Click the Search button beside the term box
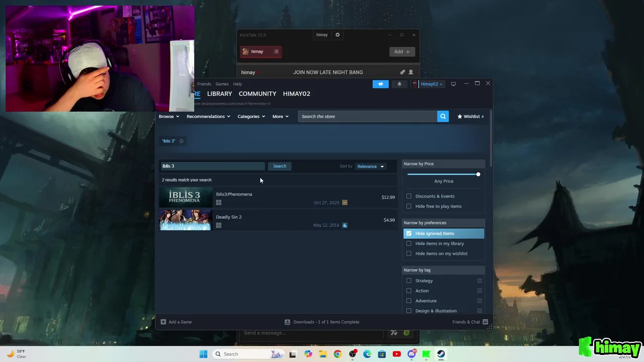The width and height of the screenshot is (644, 362). 279,166
